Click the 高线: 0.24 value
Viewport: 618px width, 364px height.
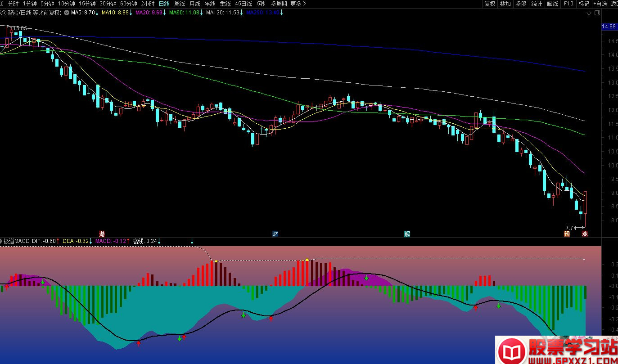tap(145, 241)
